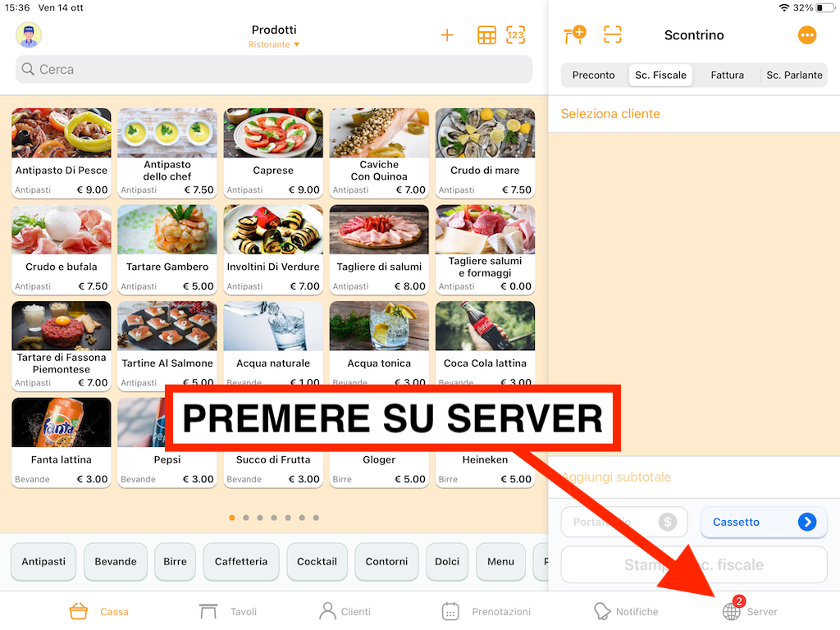This screenshot has width=840, height=630.
Task: Switch to table grid view icon
Action: (486, 35)
